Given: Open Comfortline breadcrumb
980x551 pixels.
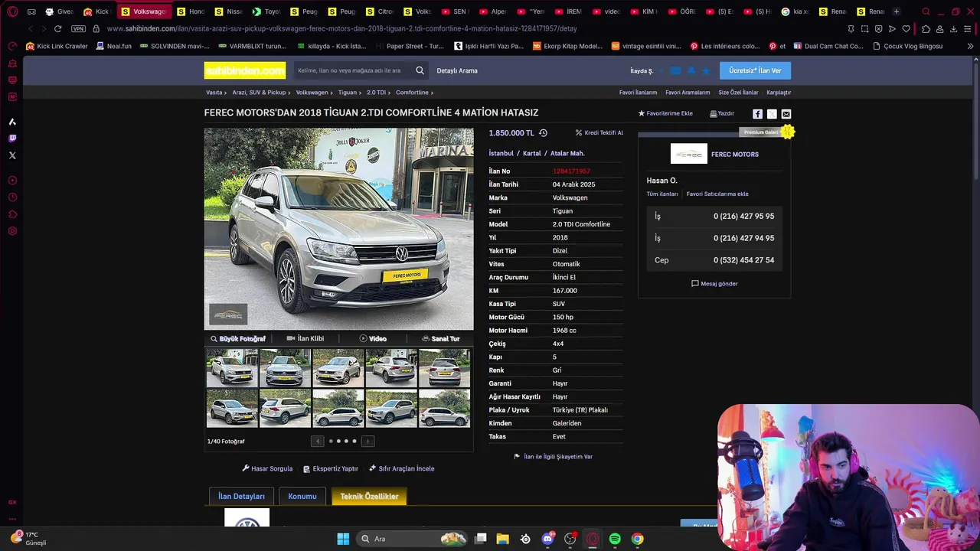Looking at the screenshot, I should pos(412,93).
